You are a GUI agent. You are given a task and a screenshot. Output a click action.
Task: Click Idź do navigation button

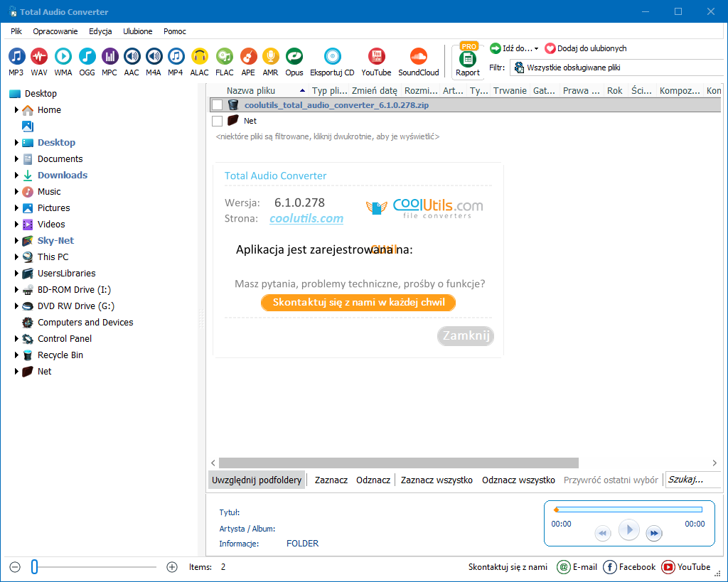pos(514,48)
